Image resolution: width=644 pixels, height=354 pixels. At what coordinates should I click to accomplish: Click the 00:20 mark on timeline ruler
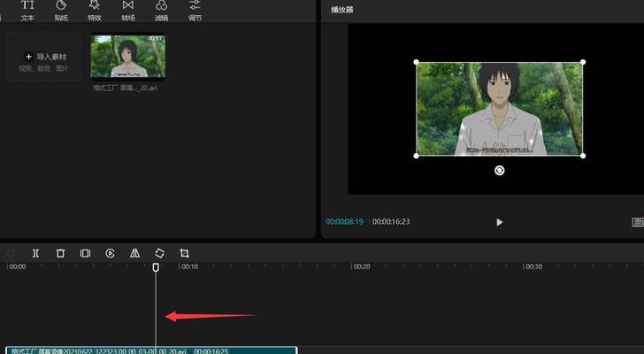[362, 266]
